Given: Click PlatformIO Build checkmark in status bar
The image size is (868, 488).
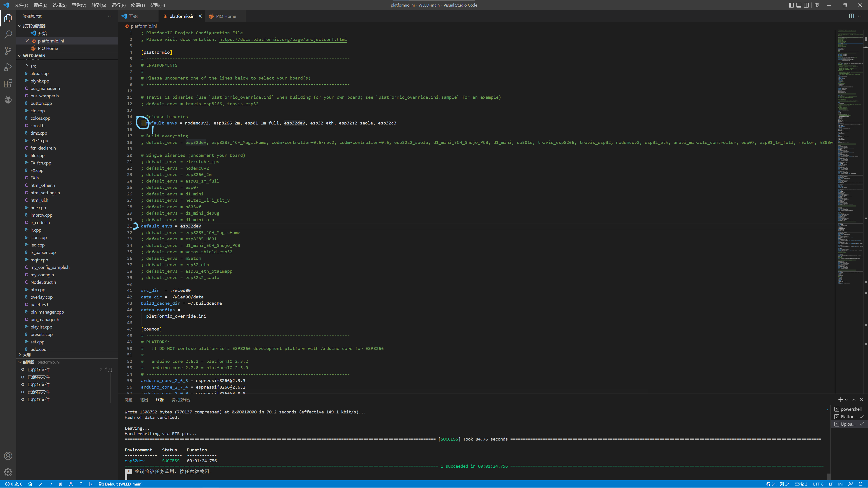Looking at the screenshot, I should coord(40,484).
